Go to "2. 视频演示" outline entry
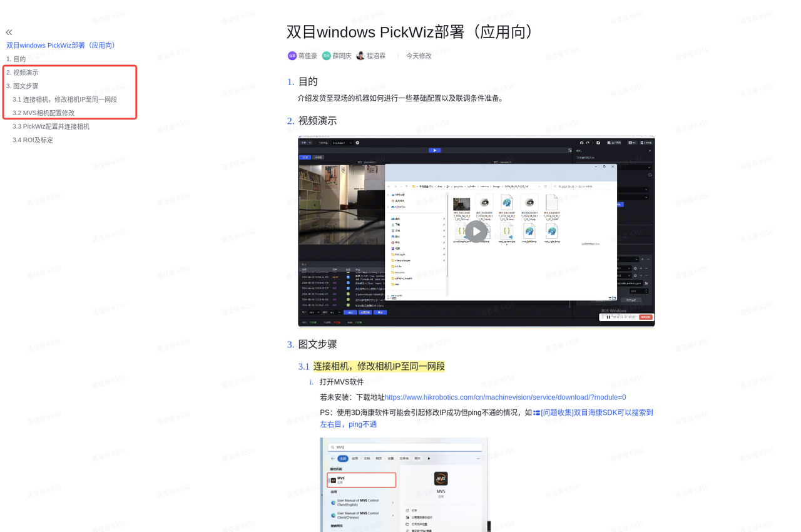The image size is (801, 532). [x=23, y=73]
